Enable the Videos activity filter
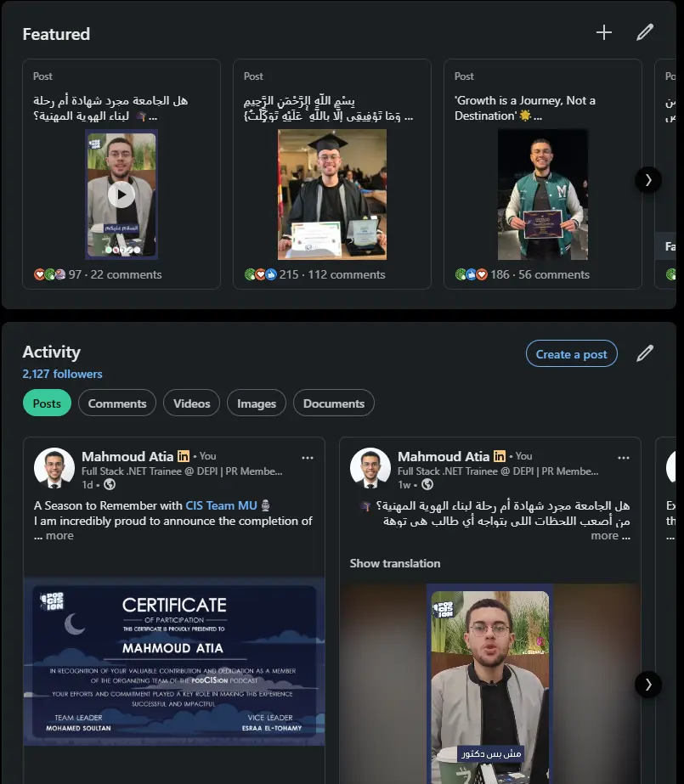684x784 pixels. tap(190, 403)
